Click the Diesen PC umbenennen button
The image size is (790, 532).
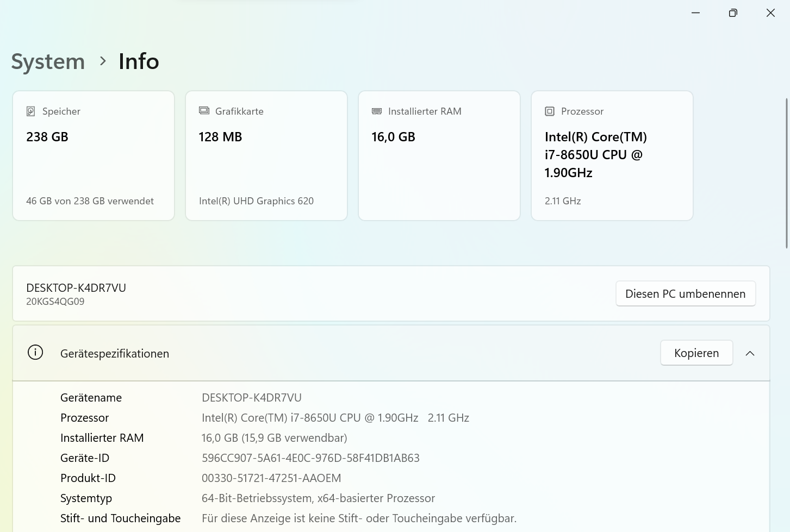tap(686, 293)
